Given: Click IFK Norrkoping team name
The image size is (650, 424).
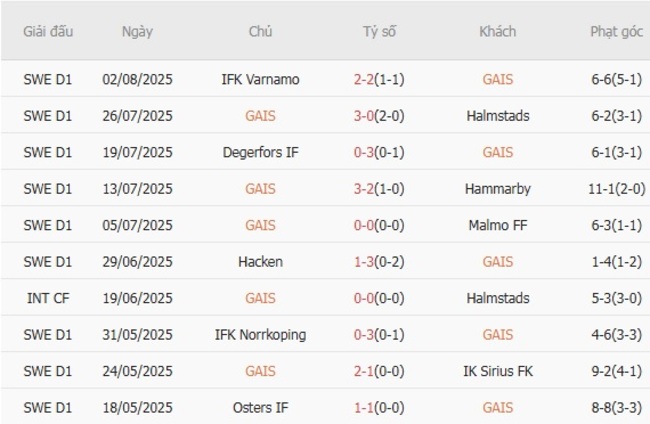Looking at the screenshot, I should point(260,334).
